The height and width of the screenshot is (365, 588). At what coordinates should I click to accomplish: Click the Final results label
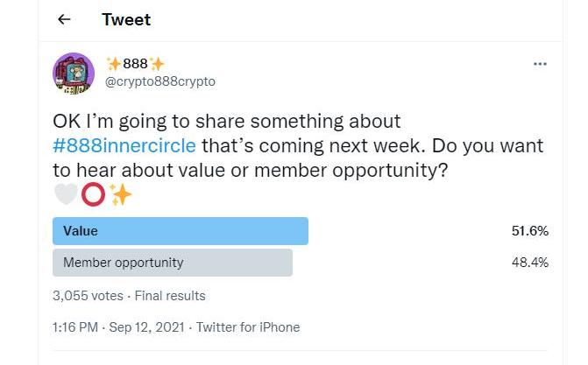click(x=173, y=296)
